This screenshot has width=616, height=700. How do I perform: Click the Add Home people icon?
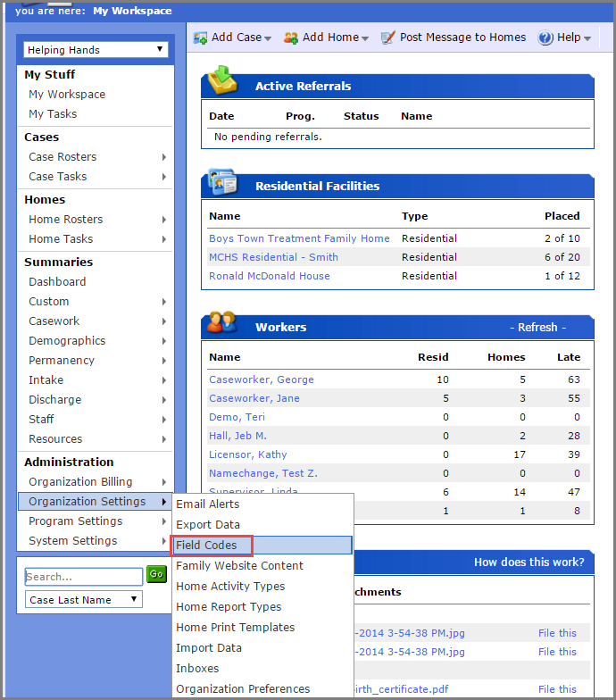point(291,37)
